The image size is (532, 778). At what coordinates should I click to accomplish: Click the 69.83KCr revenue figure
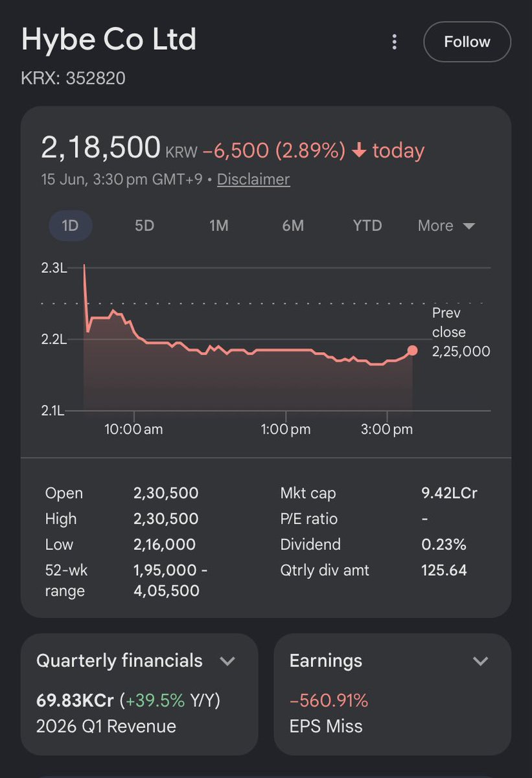point(75,701)
